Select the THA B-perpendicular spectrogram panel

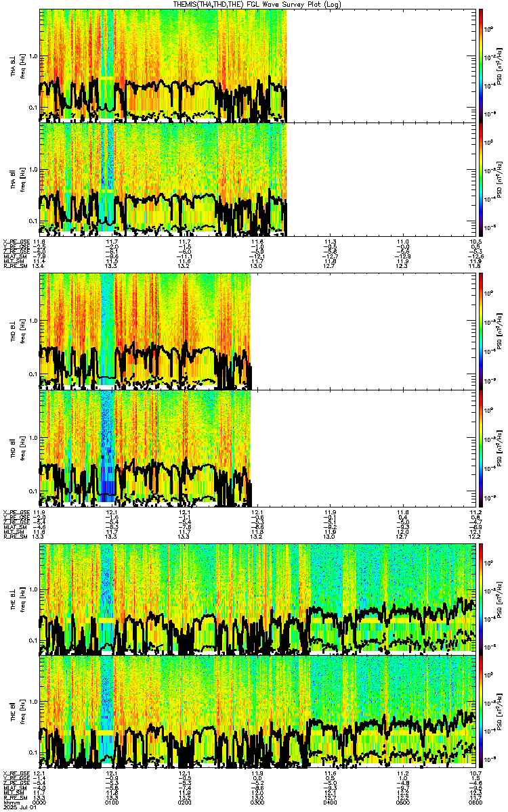(x=256, y=64)
